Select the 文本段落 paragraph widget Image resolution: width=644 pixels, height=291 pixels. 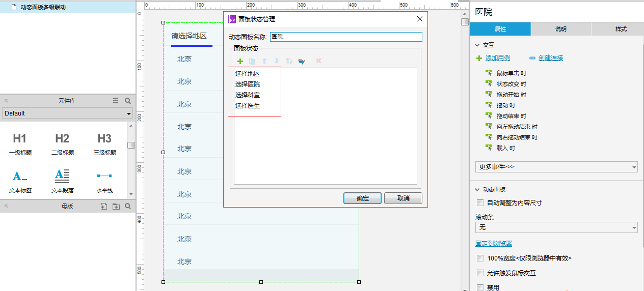point(62,182)
